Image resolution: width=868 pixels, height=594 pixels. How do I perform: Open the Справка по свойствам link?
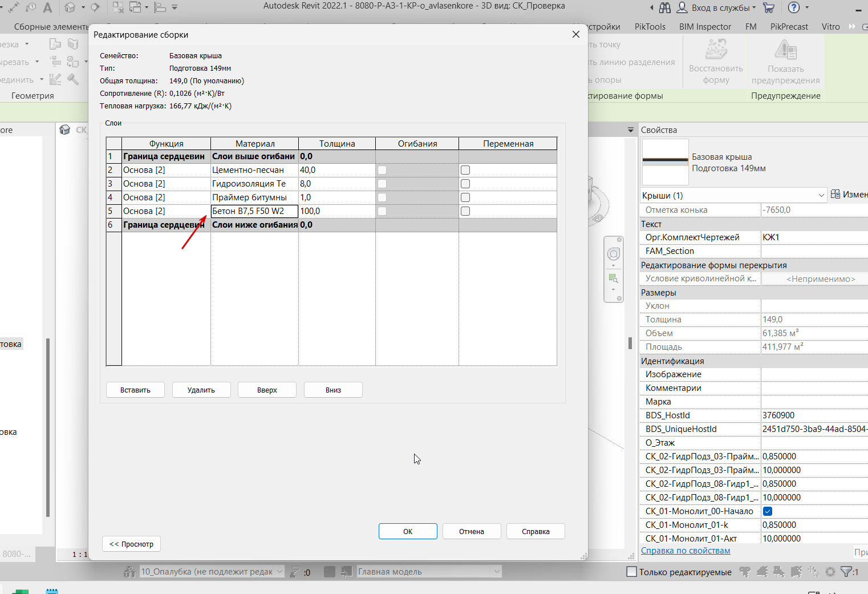[686, 551]
